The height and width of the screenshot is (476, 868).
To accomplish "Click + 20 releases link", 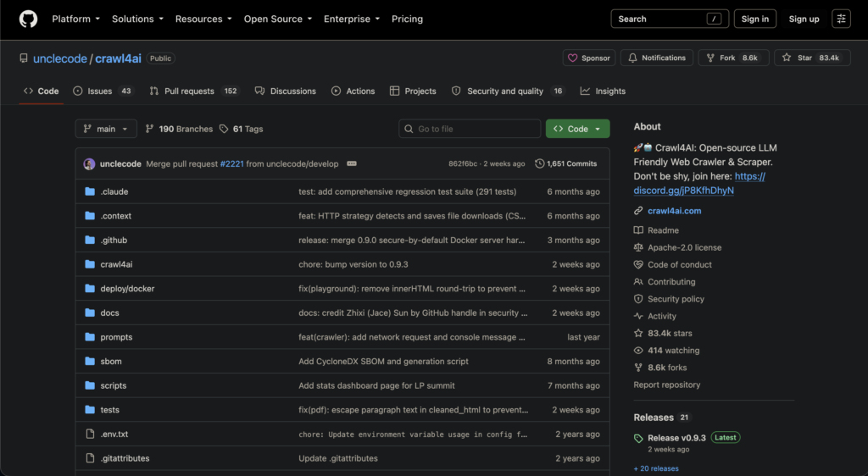I will (656, 468).
